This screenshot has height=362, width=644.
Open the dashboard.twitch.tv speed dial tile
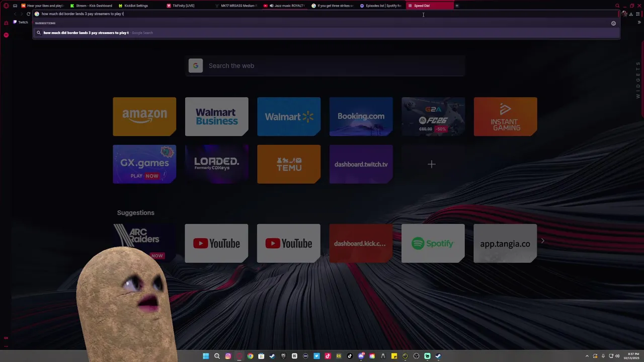tap(361, 164)
